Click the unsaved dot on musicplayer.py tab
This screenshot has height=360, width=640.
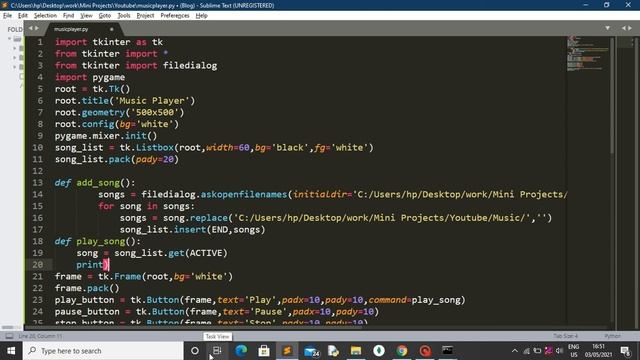tap(111, 29)
